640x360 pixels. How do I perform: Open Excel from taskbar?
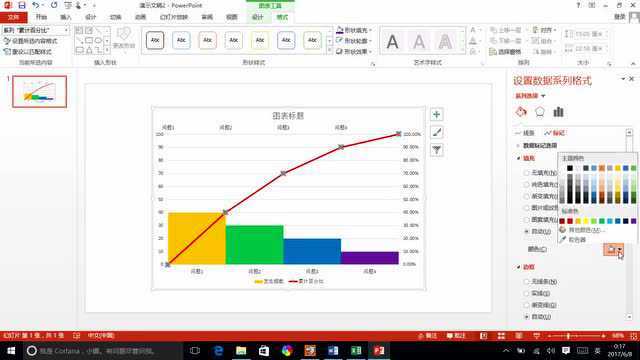356,351
